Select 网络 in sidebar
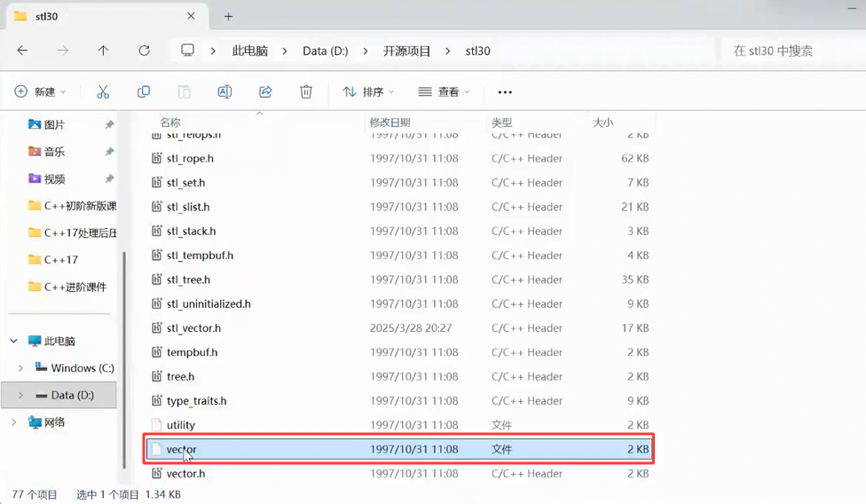Image resolution: width=866 pixels, height=504 pixels. [x=46, y=422]
